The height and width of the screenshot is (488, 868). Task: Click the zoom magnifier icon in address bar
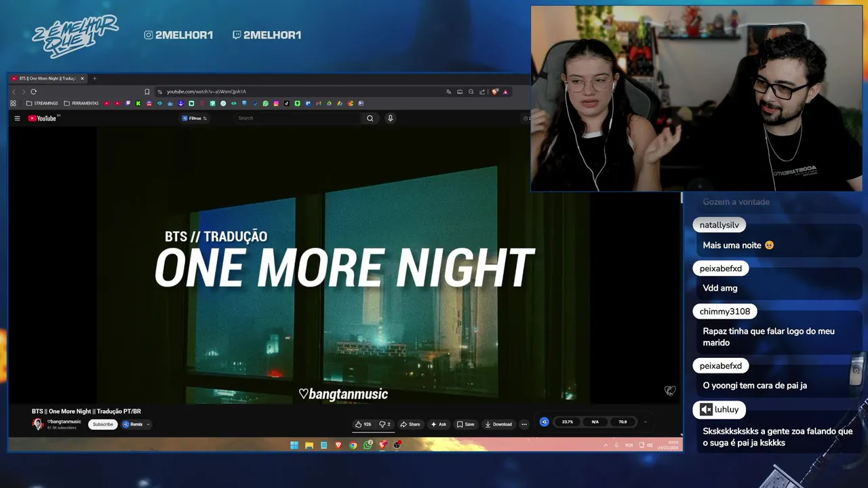(471, 91)
